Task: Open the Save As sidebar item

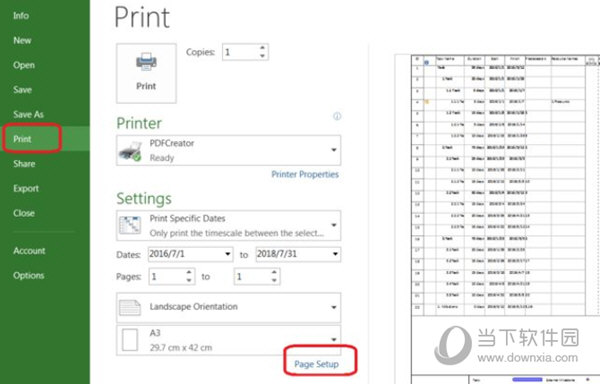Action: click(x=28, y=114)
